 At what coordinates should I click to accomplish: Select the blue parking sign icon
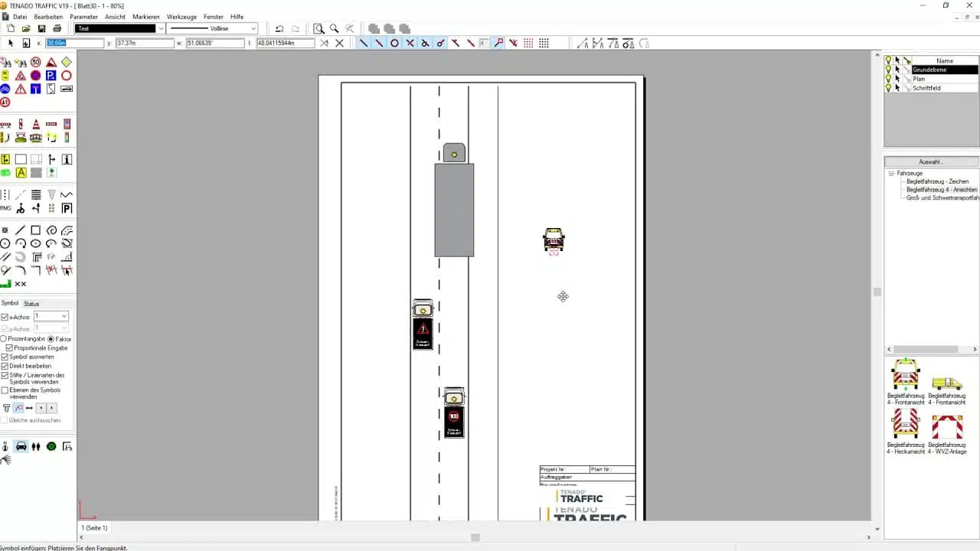coord(51,76)
